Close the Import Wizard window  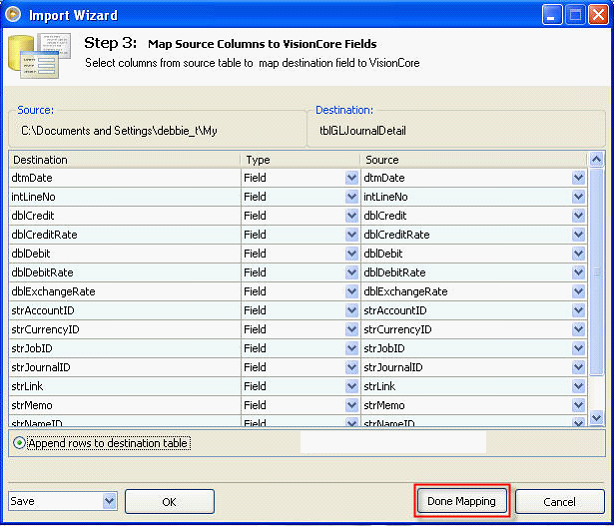(x=599, y=15)
